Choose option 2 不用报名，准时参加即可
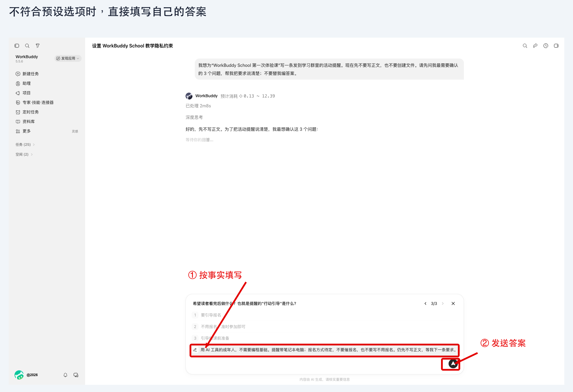The image size is (573, 392). coord(324,327)
